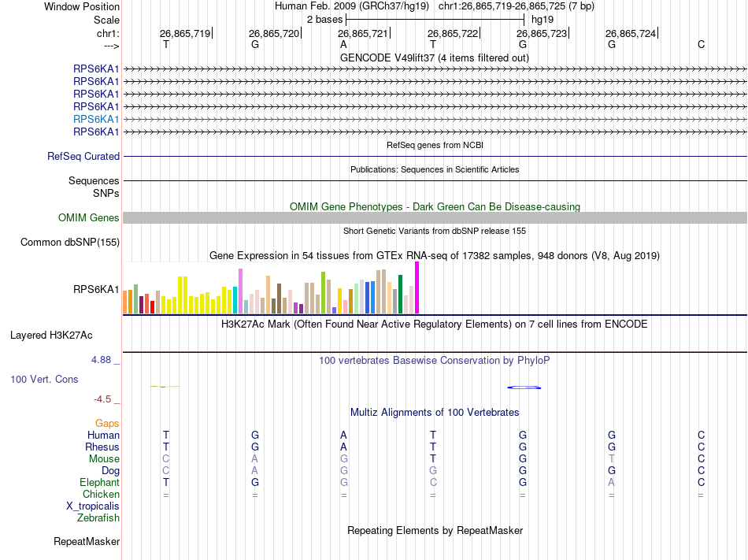
Task: Click the gray OMIM Genes item bar
Action: 435,218
